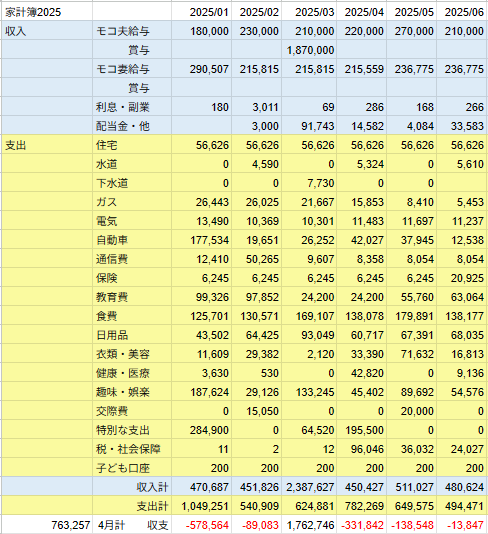Click 1,049,251 in 支出計 row
The width and height of the screenshot is (488, 534).
point(202,506)
